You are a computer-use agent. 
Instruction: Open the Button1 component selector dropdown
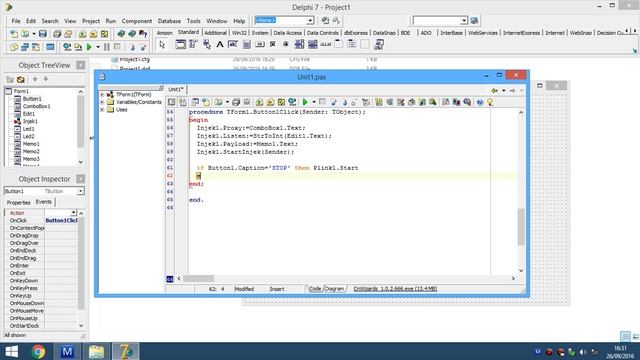(80, 191)
